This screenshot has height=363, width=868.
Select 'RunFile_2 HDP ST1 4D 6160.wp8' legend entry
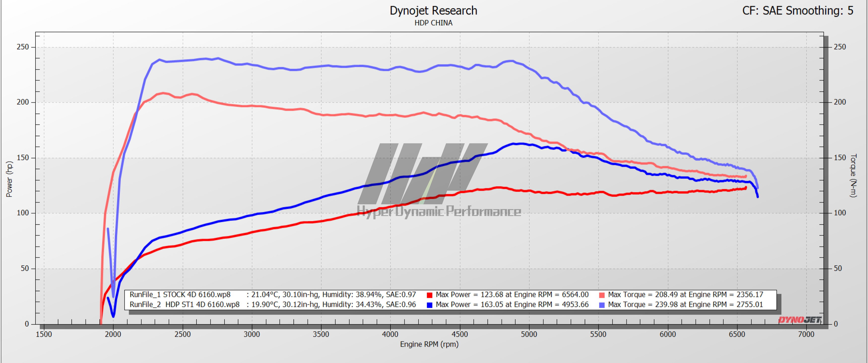click(185, 304)
